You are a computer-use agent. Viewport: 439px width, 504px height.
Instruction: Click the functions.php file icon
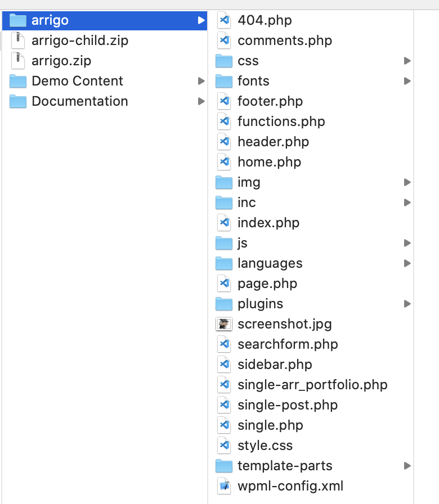point(224,122)
